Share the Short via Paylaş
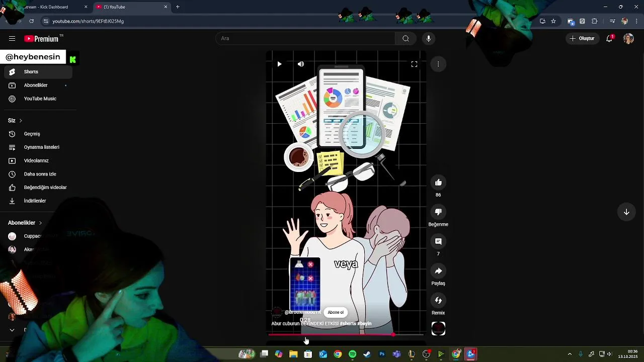Image resolution: width=644 pixels, height=362 pixels. [438, 271]
